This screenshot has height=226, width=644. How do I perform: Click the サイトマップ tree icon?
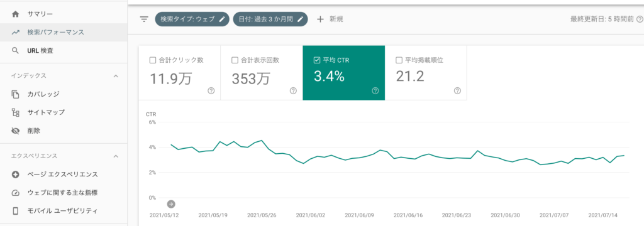[x=16, y=112]
